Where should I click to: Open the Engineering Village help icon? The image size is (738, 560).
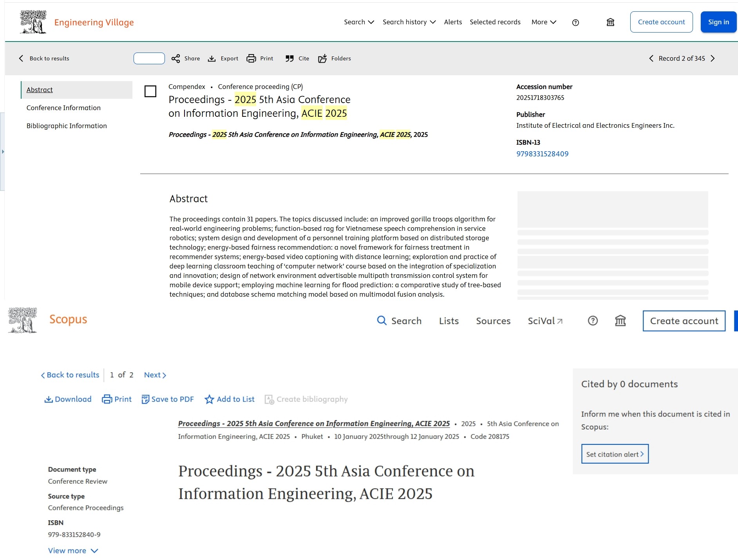[575, 22]
